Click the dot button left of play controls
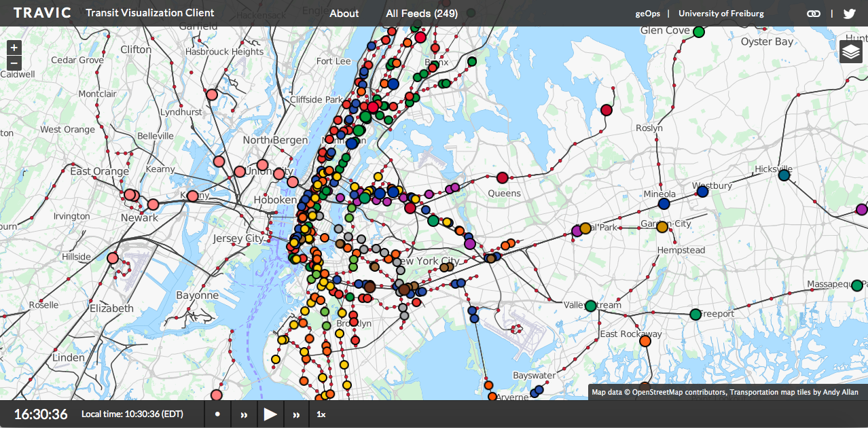The image size is (868, 428). pyautogui.click(x=217, y=414)
